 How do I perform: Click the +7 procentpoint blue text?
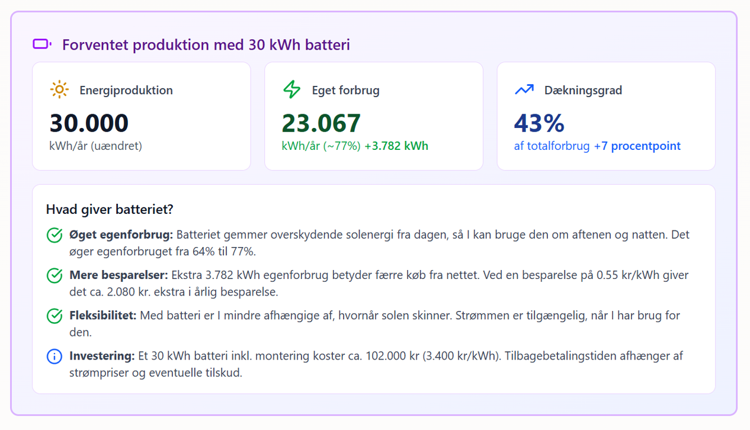637,146
